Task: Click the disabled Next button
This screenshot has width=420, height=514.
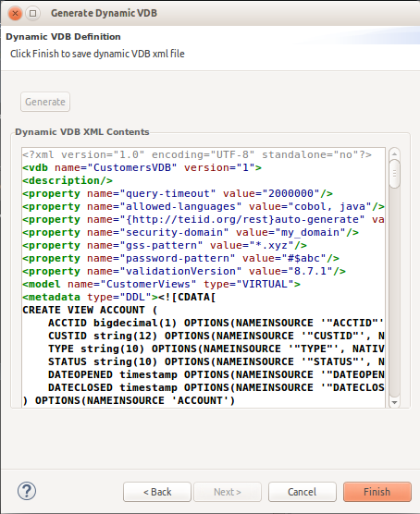Action: point(228,492)
